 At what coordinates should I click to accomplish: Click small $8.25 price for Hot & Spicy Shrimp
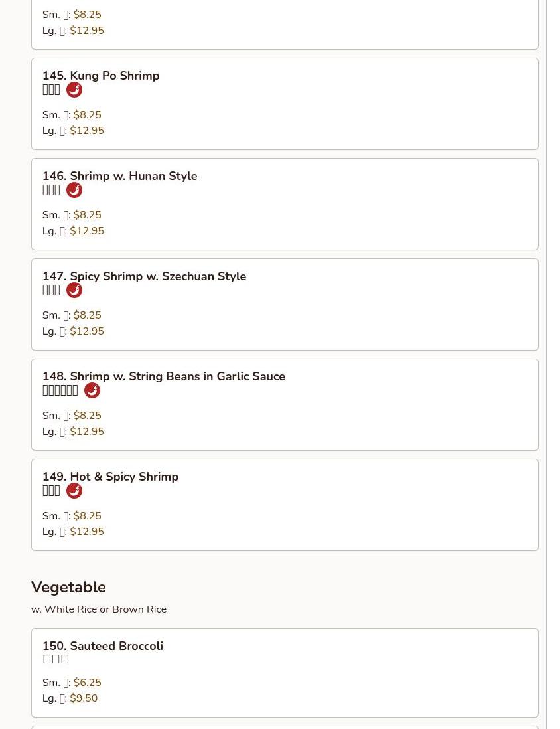click(x=88, y=516)
